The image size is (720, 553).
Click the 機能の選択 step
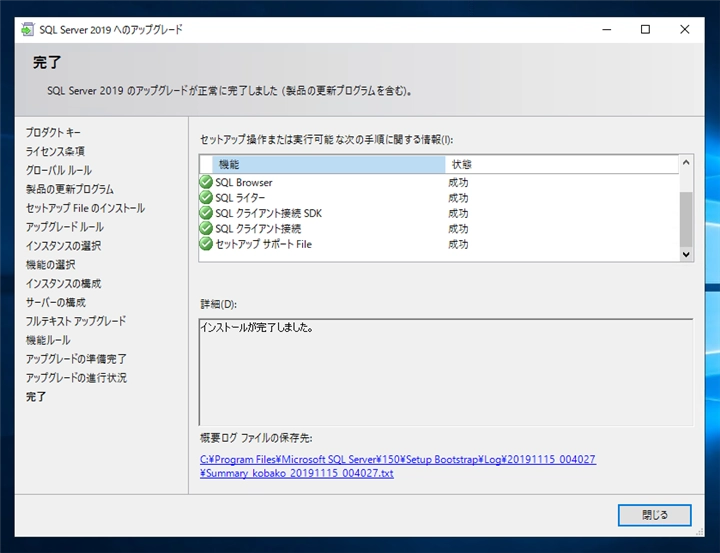click(51, 264)
